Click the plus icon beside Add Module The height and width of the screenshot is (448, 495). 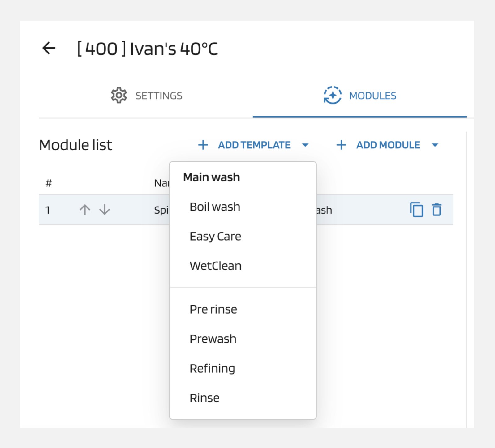coord(341,145)
